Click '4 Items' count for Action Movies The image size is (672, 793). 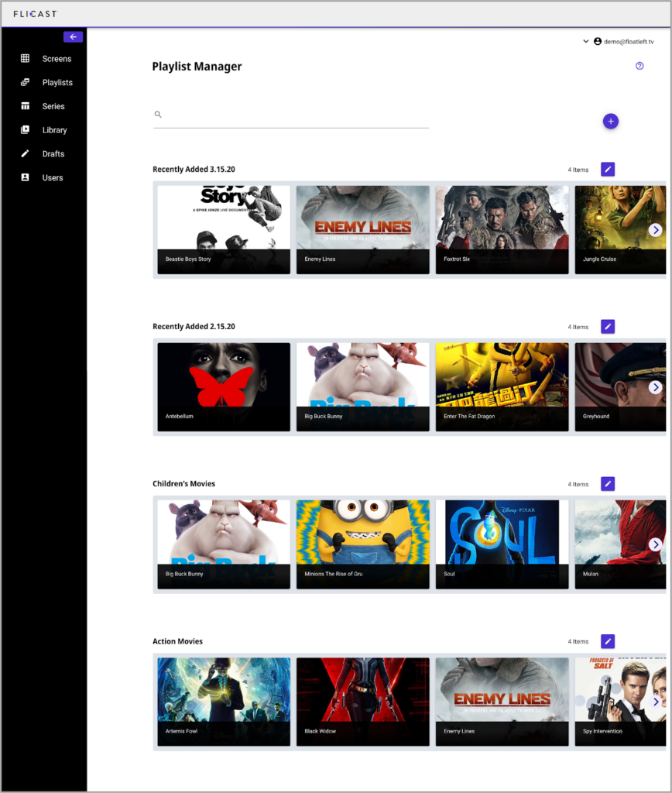tap(578, 642)
